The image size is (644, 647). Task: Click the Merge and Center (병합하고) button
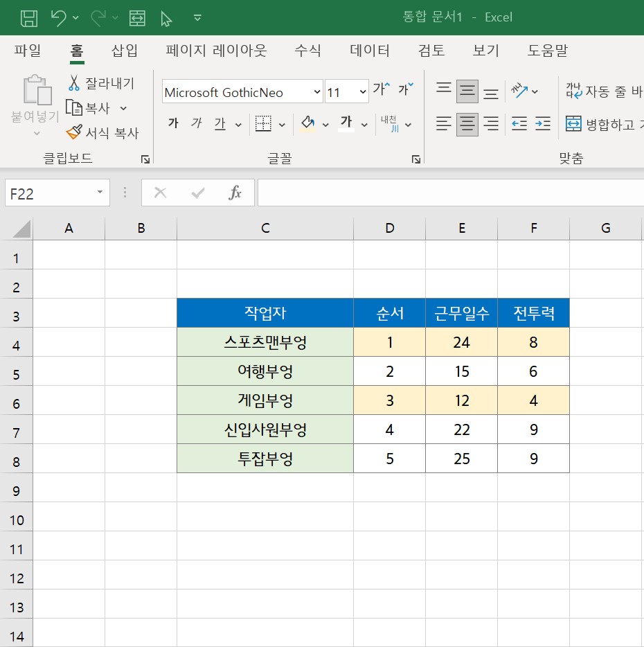pos(605,124)
